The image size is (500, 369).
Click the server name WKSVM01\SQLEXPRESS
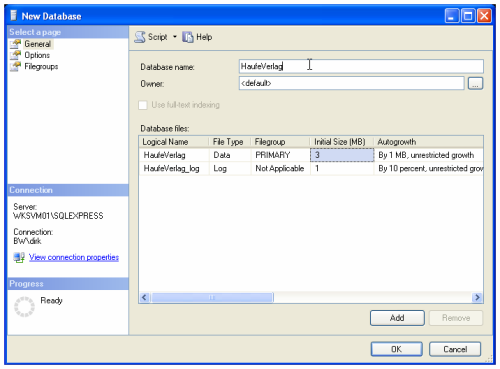[58, 216]
